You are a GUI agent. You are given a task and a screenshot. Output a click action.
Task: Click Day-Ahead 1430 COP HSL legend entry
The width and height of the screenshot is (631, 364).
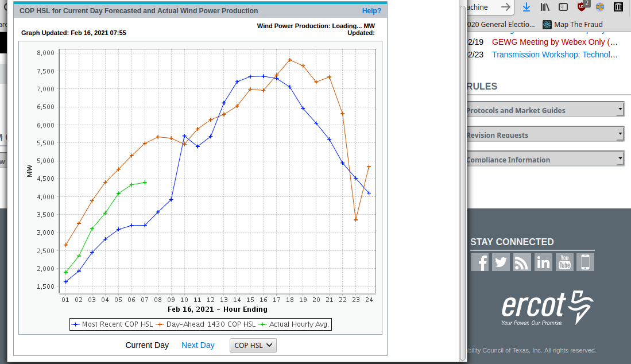point(206,324)
